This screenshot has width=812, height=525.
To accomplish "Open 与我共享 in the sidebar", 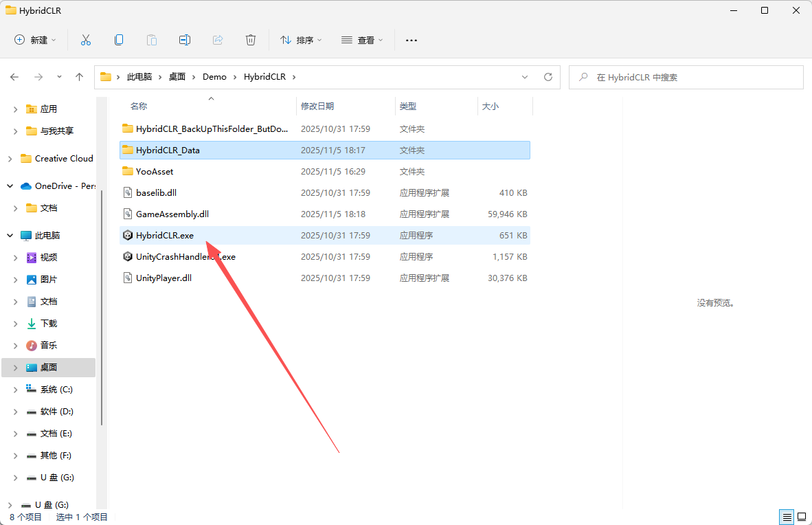I will 57,131.
